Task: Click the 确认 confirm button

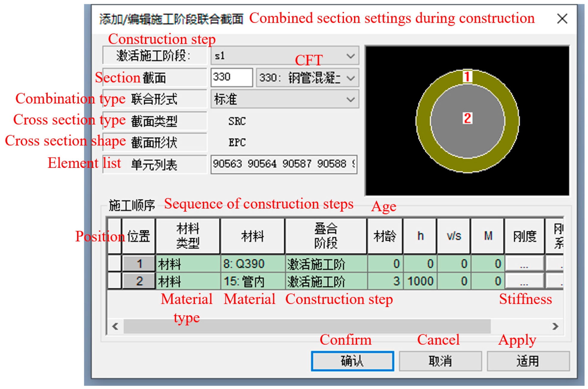Action: click(x=352, y=361)
